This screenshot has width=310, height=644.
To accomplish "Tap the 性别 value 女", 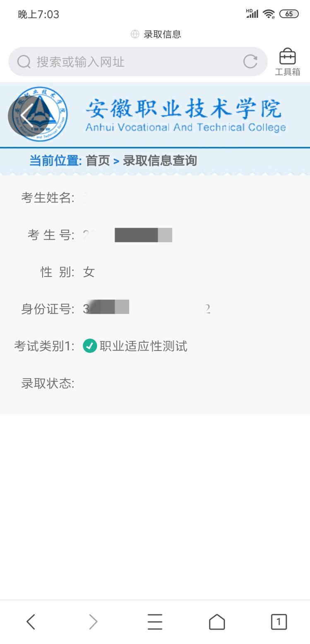I will 89,272.
